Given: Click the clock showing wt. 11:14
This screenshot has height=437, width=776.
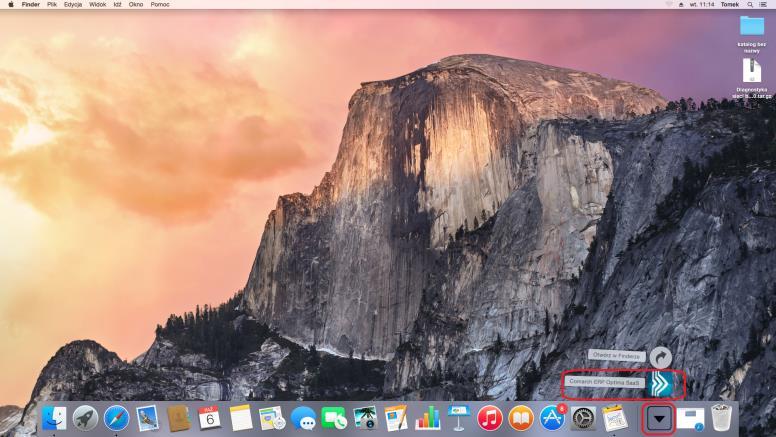Looking at the screenshot, I should (702, 4).
